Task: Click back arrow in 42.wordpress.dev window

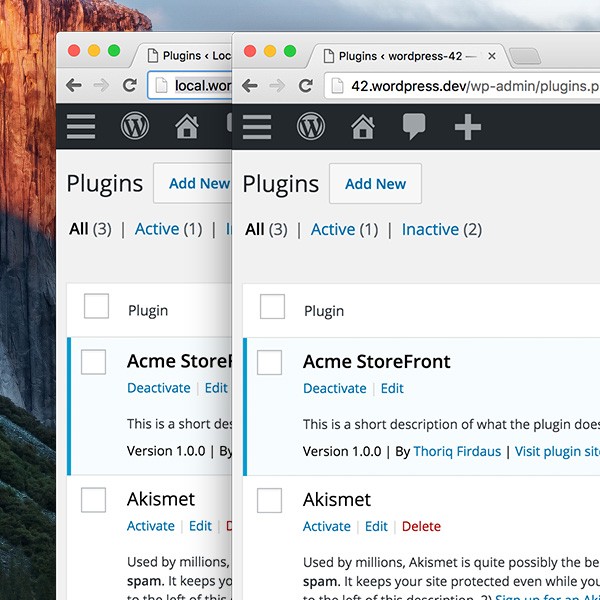Action: click(250, 85)
